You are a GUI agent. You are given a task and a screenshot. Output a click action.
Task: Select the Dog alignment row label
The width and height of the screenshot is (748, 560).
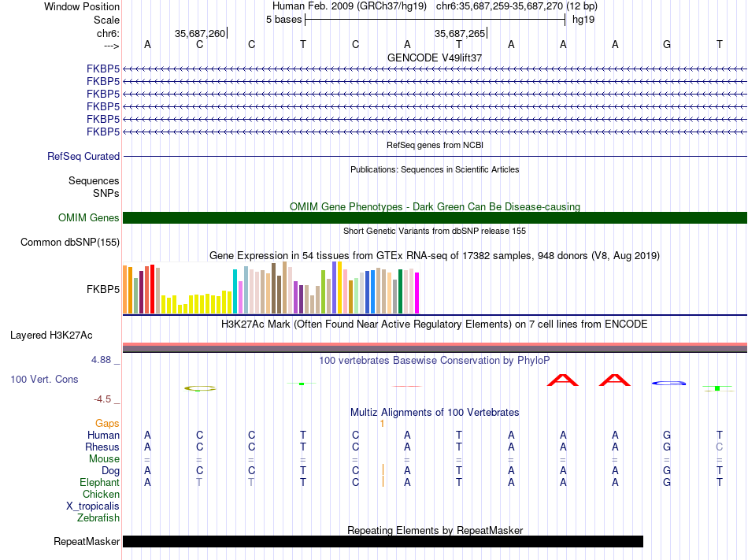111,470
